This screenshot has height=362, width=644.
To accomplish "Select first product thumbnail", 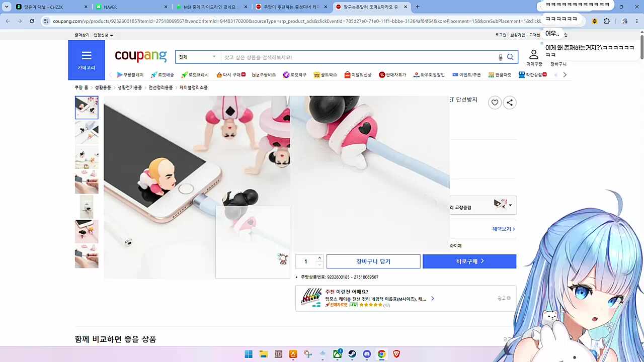I will (x=87, y=108).
